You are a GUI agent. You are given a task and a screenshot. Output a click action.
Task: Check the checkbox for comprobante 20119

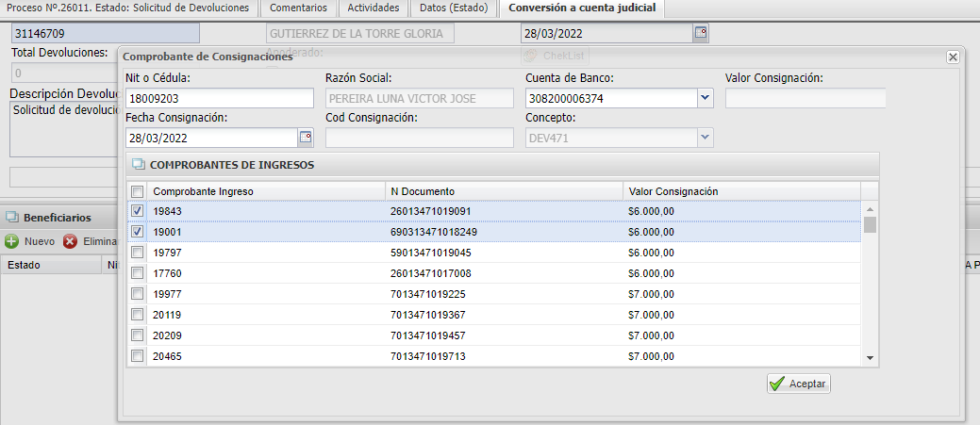point(138,315)
